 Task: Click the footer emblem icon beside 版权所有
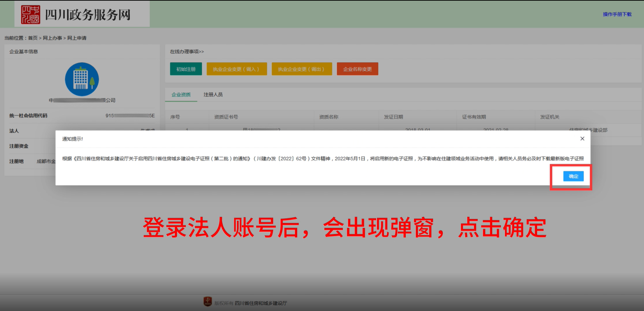[x=208, y=302]
